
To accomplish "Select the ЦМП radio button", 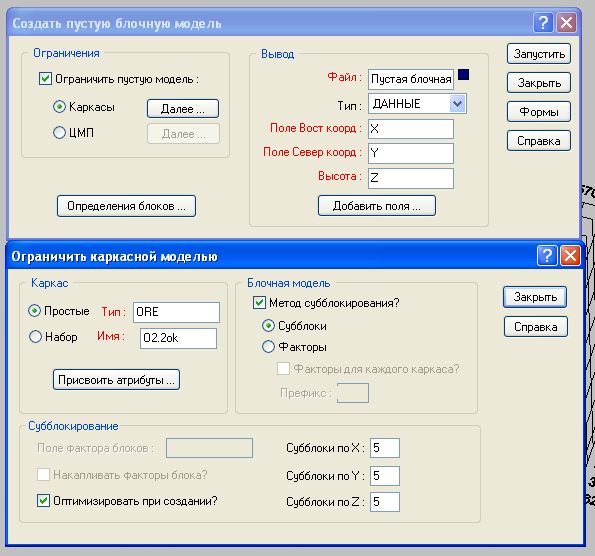I will point(60,132).
